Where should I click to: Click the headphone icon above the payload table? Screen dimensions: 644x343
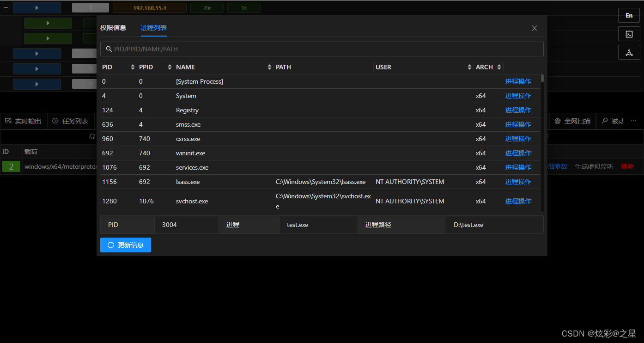click(92, 136)
